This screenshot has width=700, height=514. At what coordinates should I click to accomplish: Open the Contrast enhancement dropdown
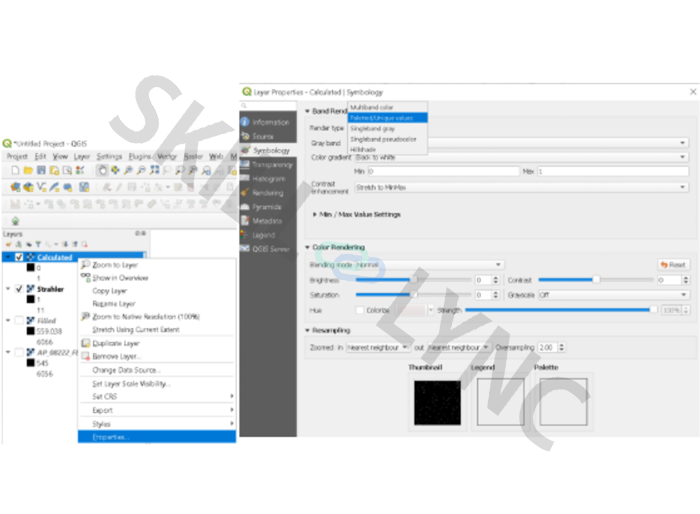pos(521,188)
